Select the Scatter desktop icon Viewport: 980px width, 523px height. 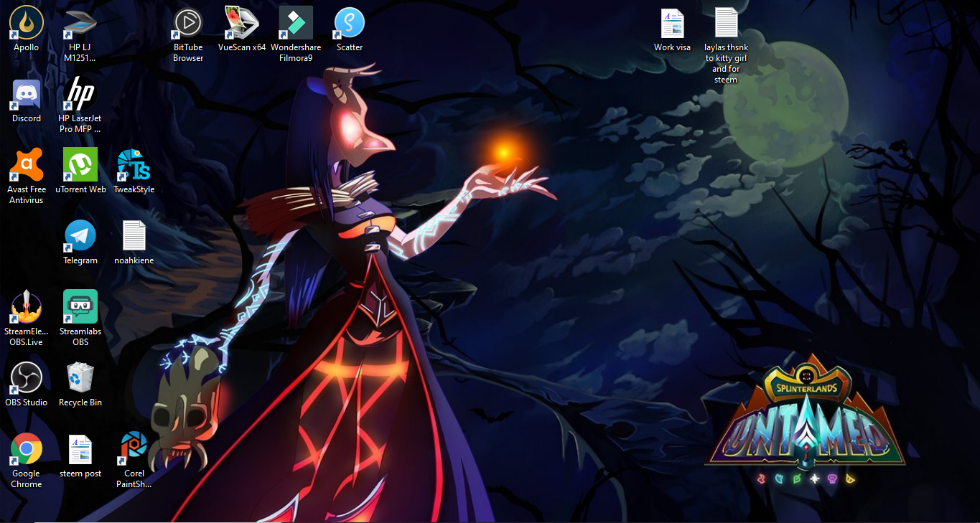coord(350,22)
